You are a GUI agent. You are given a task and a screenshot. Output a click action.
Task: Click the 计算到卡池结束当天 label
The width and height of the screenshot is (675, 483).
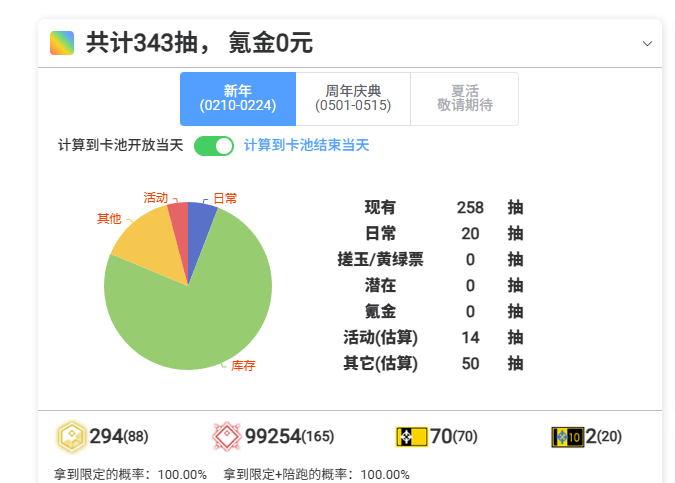[307, 146]
